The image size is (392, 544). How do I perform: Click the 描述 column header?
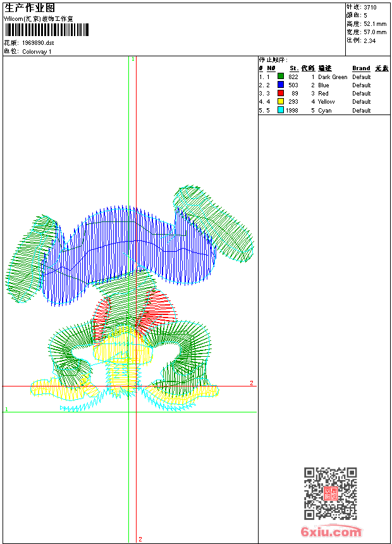click(325, 68)
